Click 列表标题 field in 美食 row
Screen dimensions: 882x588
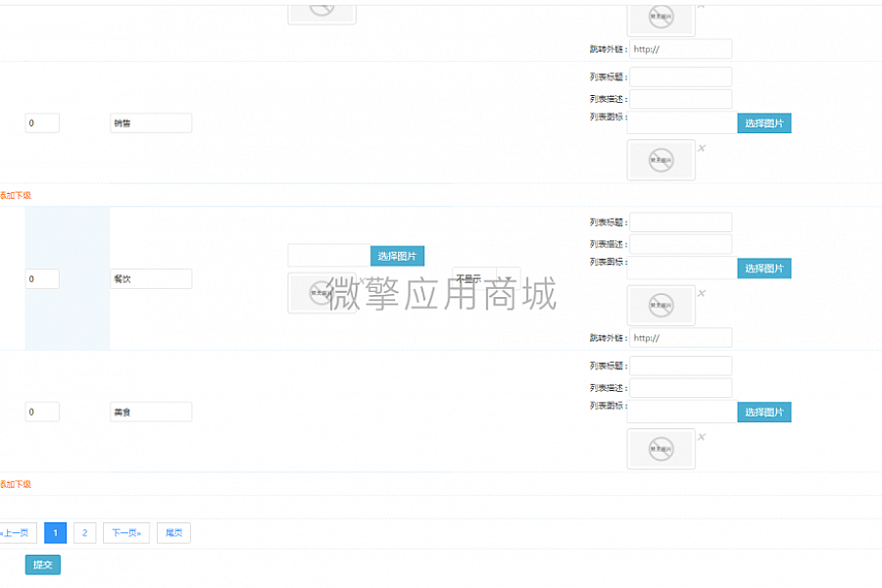click(681, 366)
